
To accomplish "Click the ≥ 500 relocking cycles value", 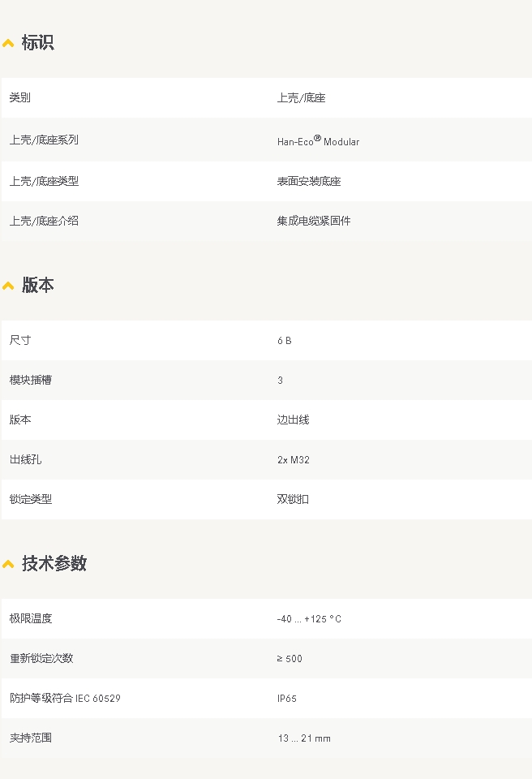I will coord(290,659).
